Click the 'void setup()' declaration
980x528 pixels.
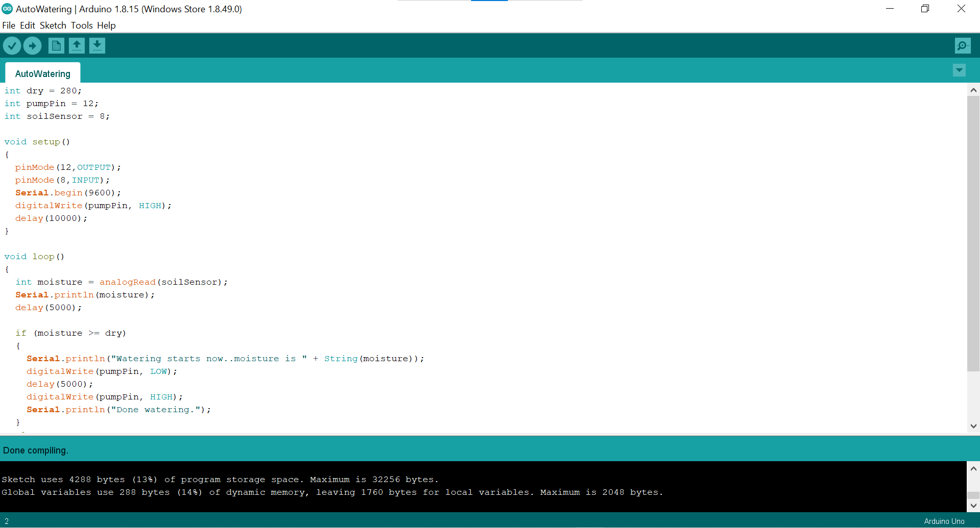point(37,142)
